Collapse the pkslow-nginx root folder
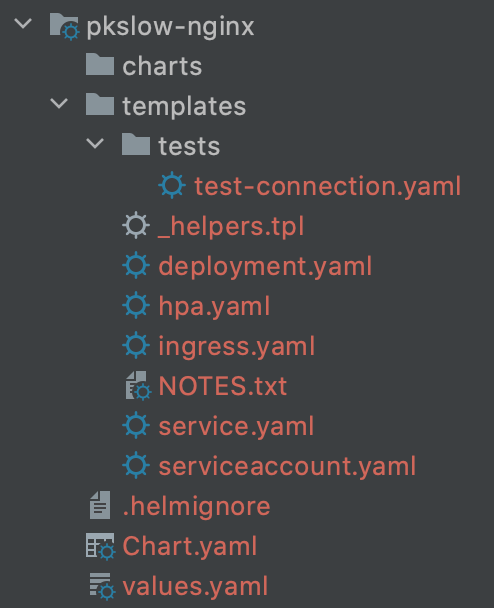The height and width of the screenshot is (608, 494). (23, 24)
